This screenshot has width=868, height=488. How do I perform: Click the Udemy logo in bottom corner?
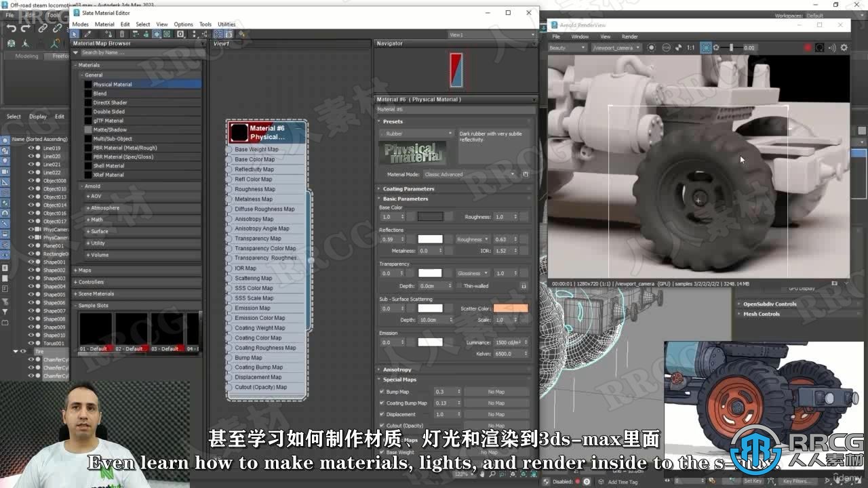(848, 477)
